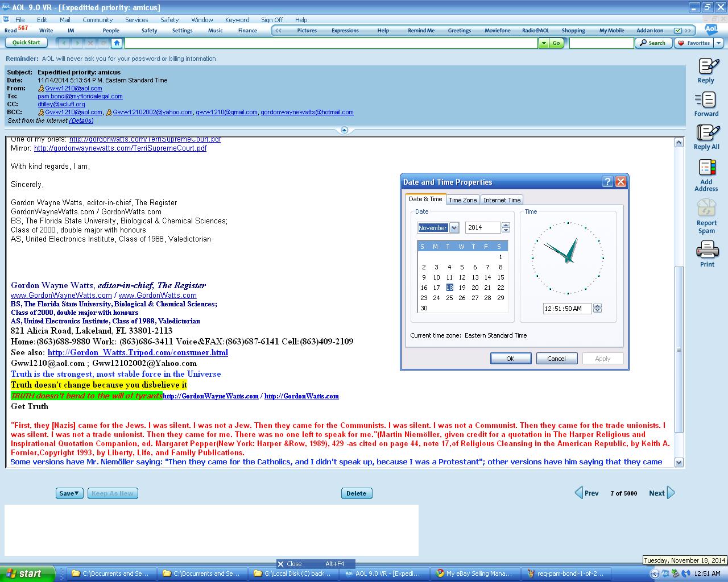
Task: Toggle the green checkmark toolbar customize box
Action: 677,31
